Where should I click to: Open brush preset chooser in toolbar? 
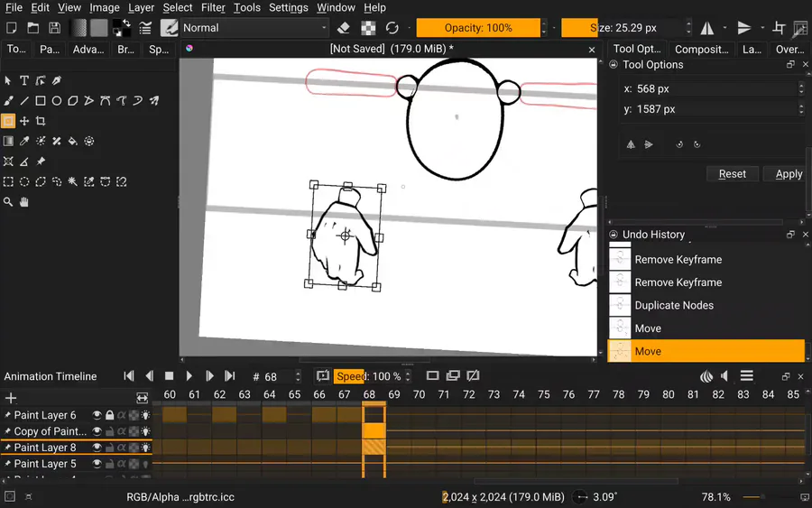pyautogui.click(x=169, y=27)
